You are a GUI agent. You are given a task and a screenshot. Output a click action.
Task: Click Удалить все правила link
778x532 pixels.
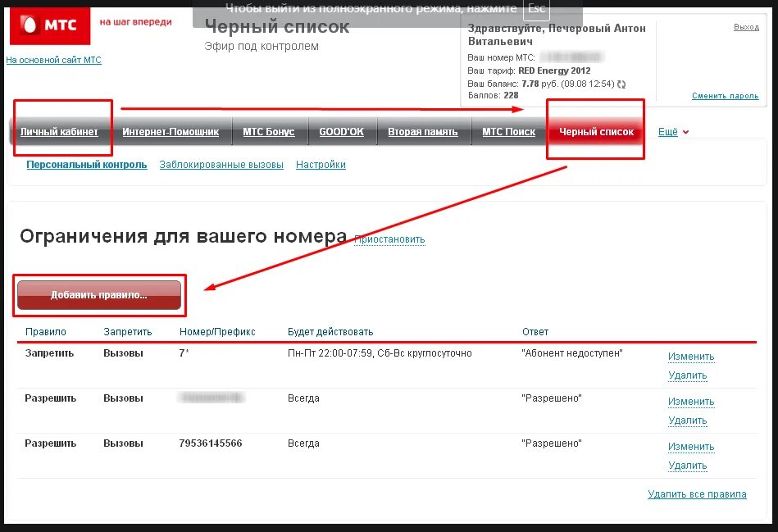pos(697,494)
